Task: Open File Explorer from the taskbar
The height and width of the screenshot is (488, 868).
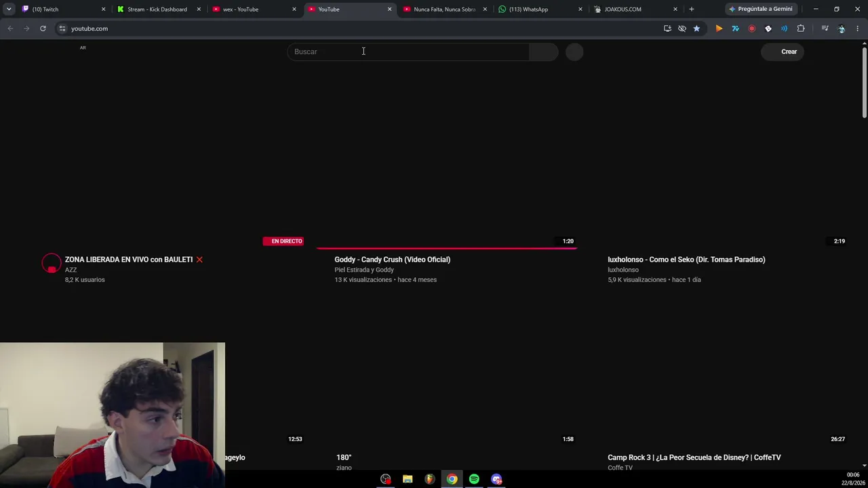Action: click(x=408, y=479)
